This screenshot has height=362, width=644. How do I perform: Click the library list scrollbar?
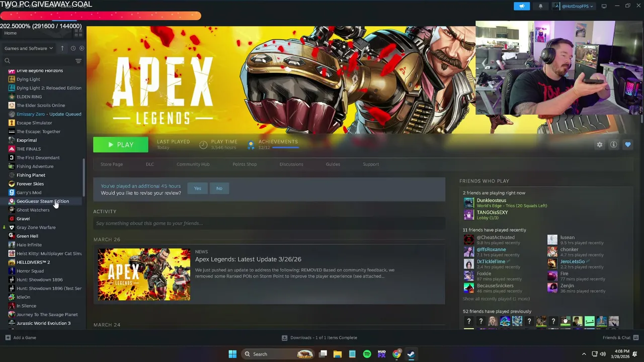84,178
